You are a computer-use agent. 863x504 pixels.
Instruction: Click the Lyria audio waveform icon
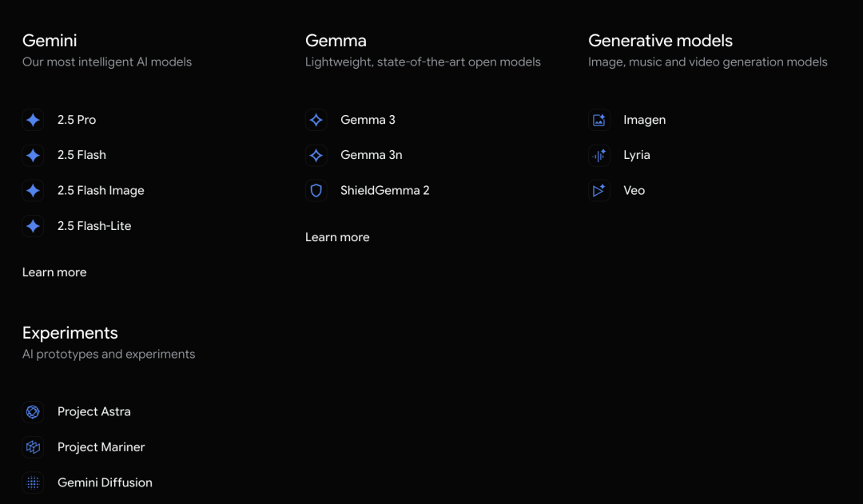[599, 155]
